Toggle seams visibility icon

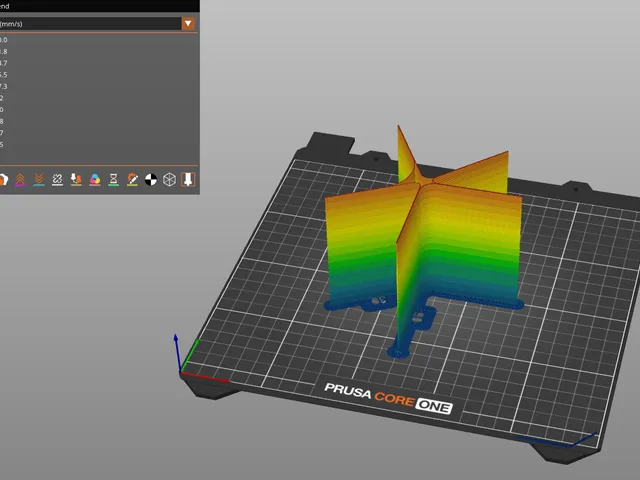(x=58, y=180)
